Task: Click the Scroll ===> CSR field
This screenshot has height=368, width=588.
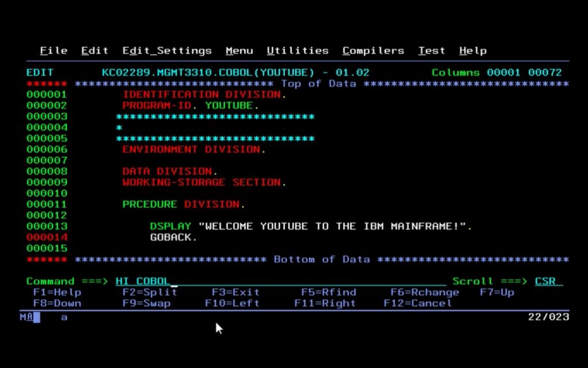Action: click(x=546, y=281)
